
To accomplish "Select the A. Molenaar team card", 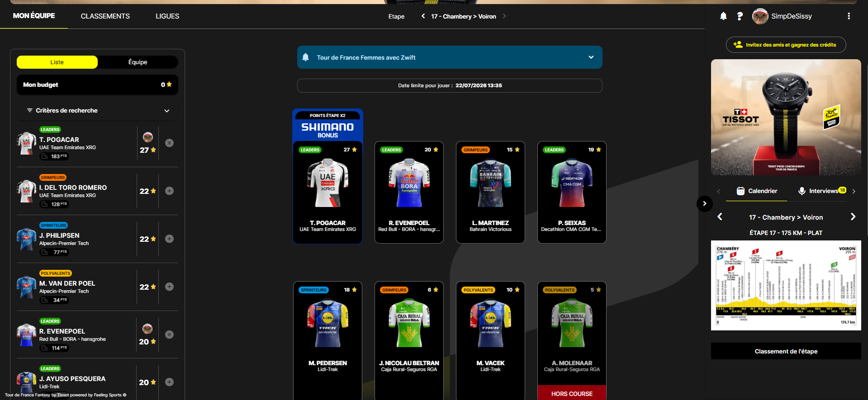I will click(x=572, y=341).
